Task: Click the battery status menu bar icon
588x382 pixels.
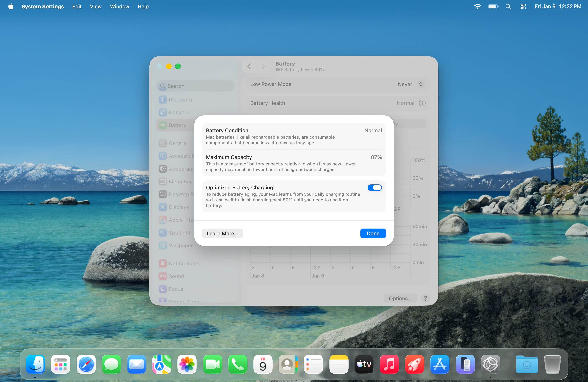Action: tap(493, 6)
